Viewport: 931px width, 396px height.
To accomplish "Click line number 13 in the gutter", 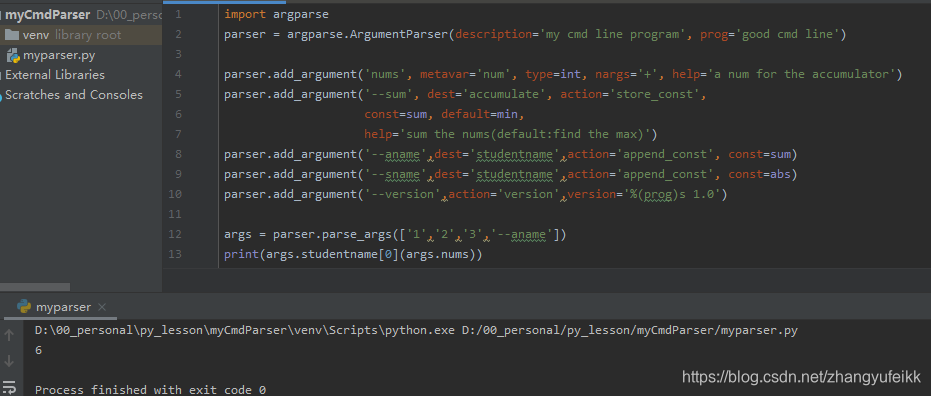I will click(175, 255).
